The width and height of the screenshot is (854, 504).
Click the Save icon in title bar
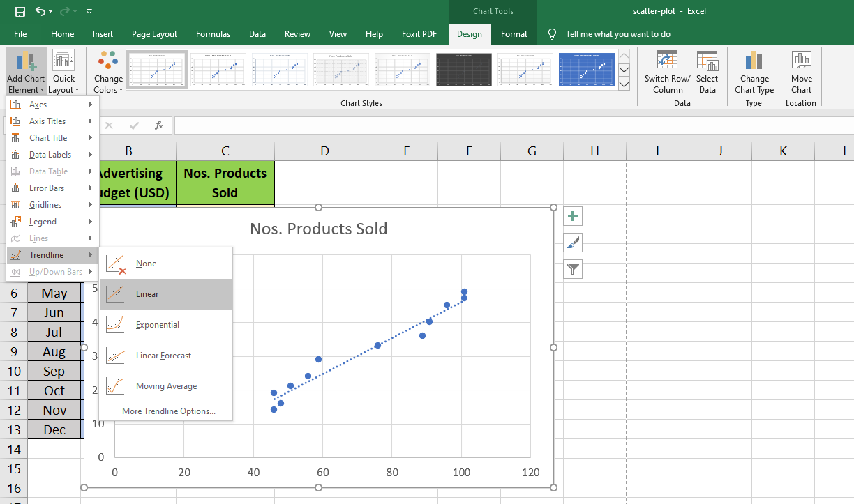coord(20,11)
